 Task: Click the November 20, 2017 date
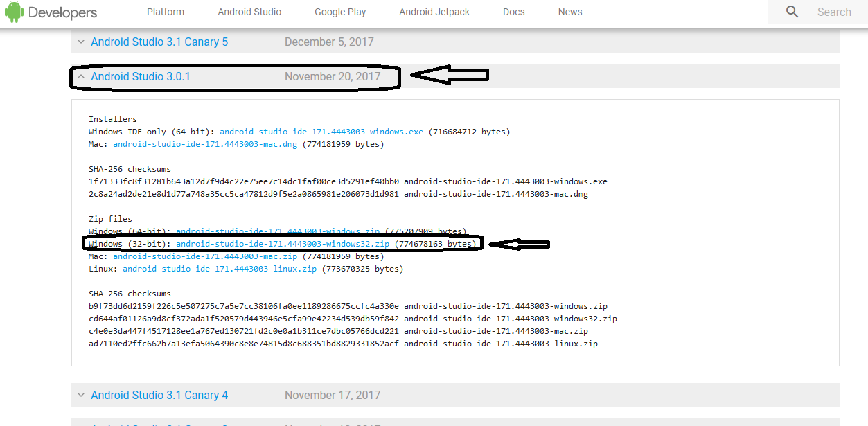point(333,77)
